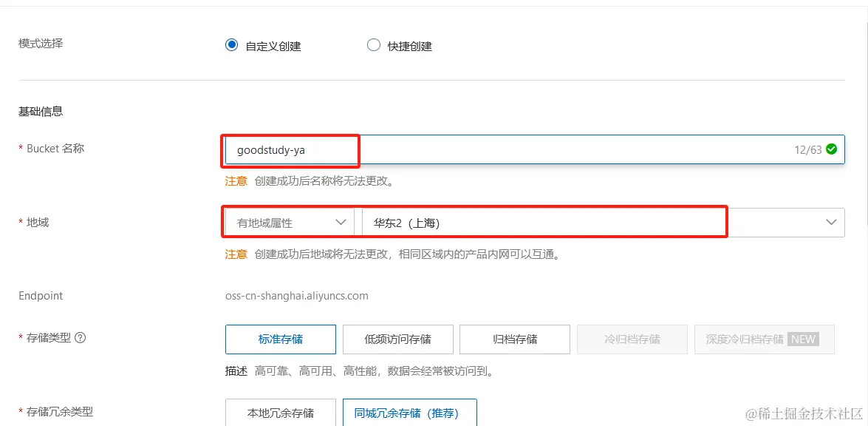Open the 有地域属性 dropdown
868x426 pixels.
(x=290, y=223)
